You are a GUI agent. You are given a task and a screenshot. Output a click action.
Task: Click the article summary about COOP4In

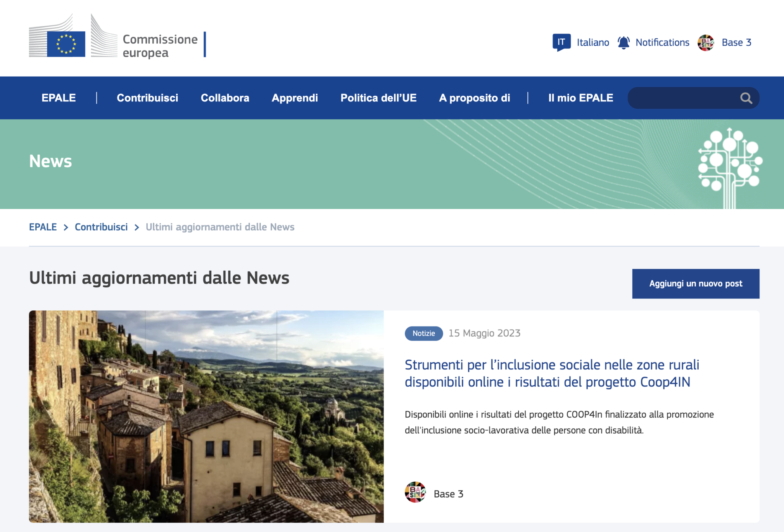559,423
